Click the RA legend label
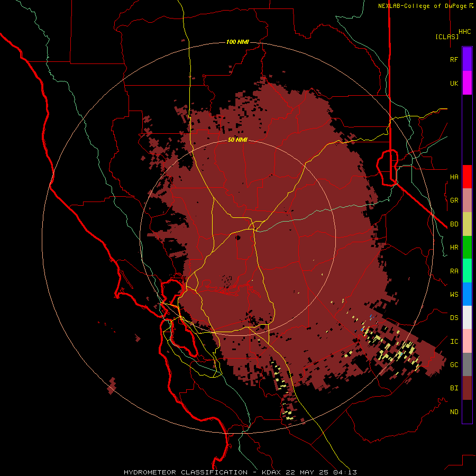 pos(454,271)
